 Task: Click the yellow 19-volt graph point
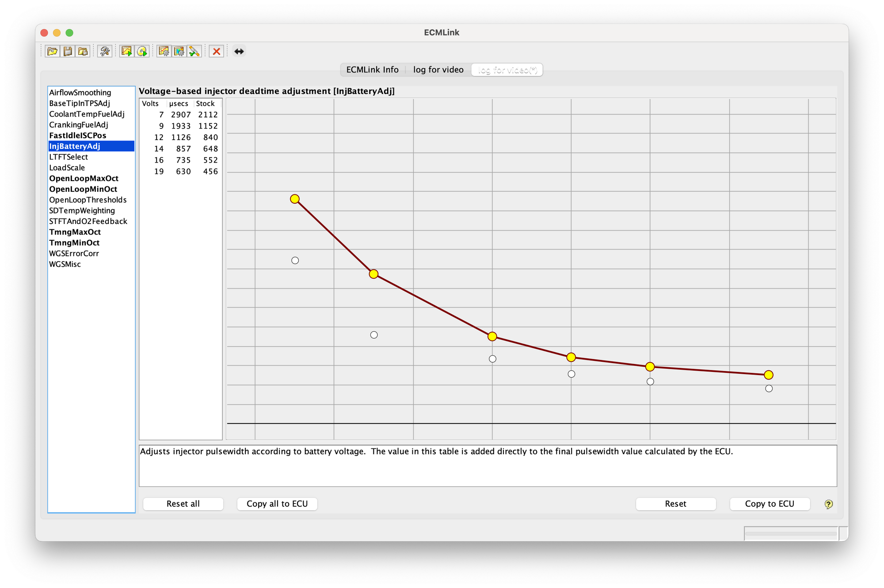(769, 375)
